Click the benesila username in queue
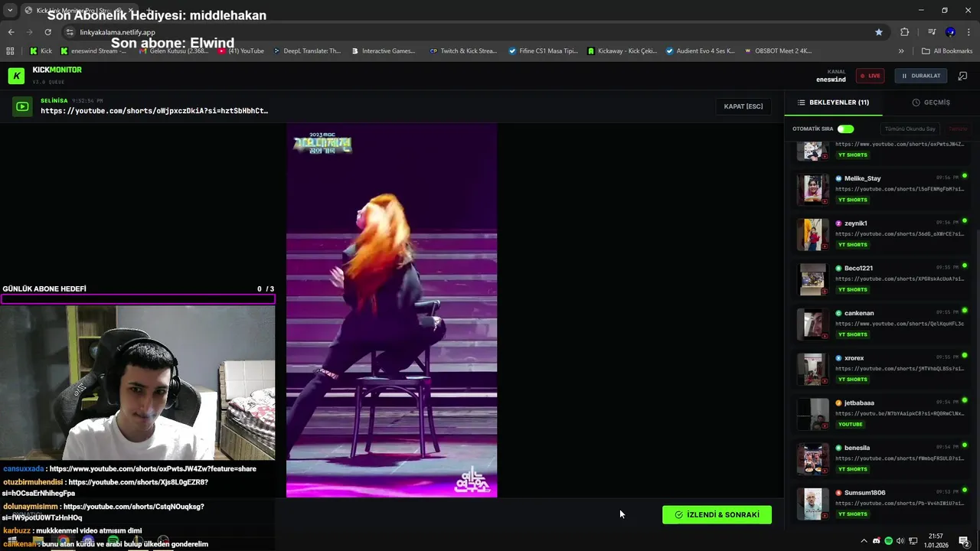 pos(857,448)
